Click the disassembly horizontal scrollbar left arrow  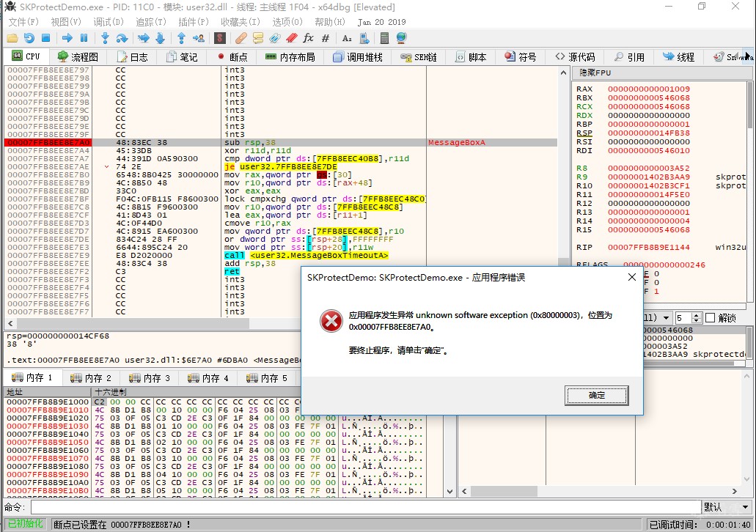coord(10,323)
